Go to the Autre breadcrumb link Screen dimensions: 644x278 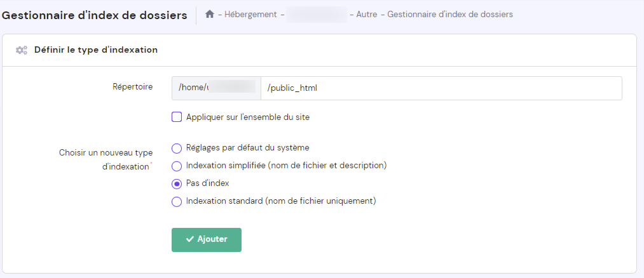pyautogui.click(x=367, y=14)
